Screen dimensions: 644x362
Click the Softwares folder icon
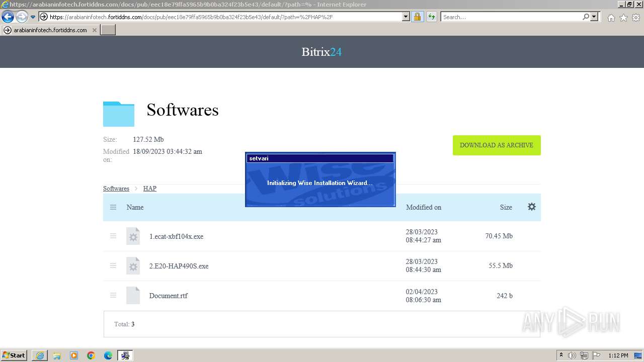[119, 114]
